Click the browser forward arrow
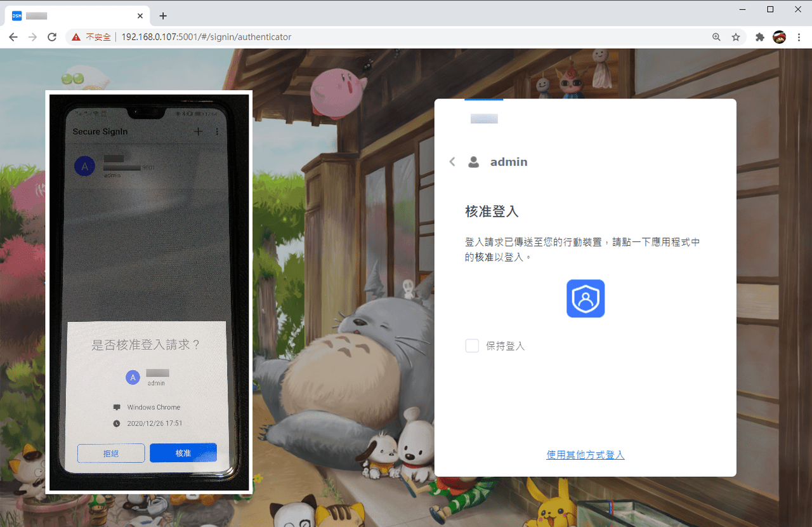The height and width of the screenshot is (527, 812). coord(32,37)
